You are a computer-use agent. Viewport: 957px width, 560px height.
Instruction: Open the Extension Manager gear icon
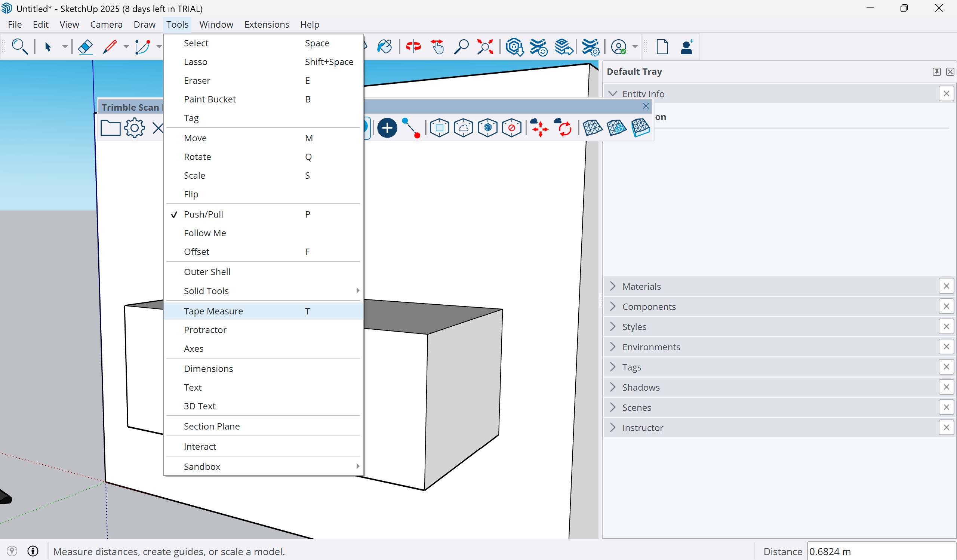(x=591, y=46)
